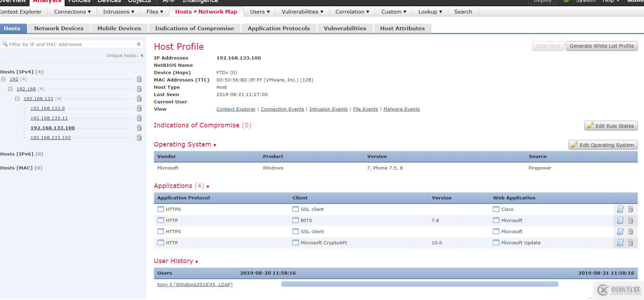
Task: Delete the top-level 192 network via trash icon
Action: (139, 79)
